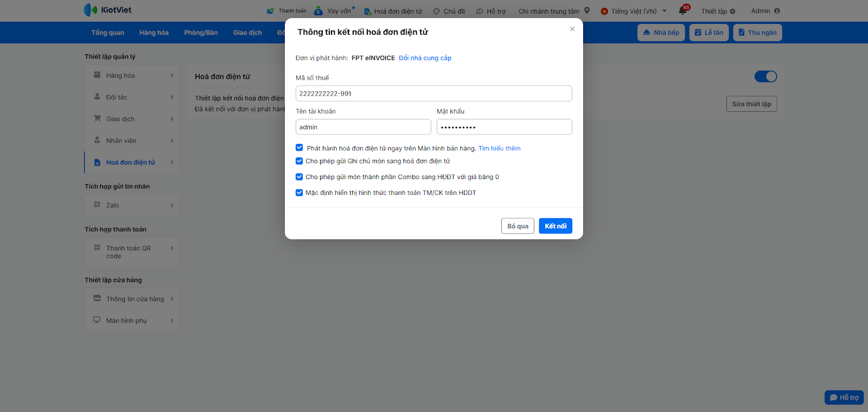
Task: Click the Thiết lập gear icon
Action: point(733,11)
